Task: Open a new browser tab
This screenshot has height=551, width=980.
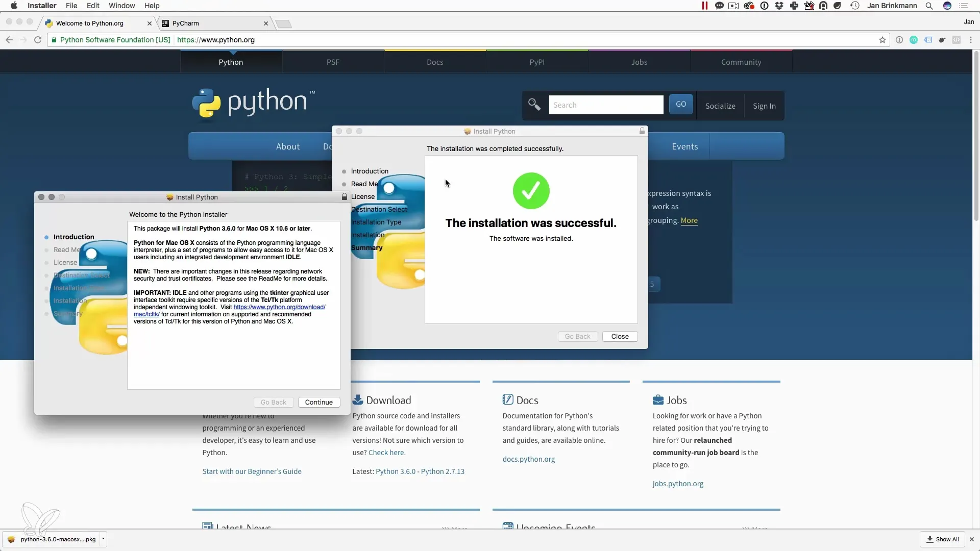Action: pyautogui.click(x=283, y=23)
